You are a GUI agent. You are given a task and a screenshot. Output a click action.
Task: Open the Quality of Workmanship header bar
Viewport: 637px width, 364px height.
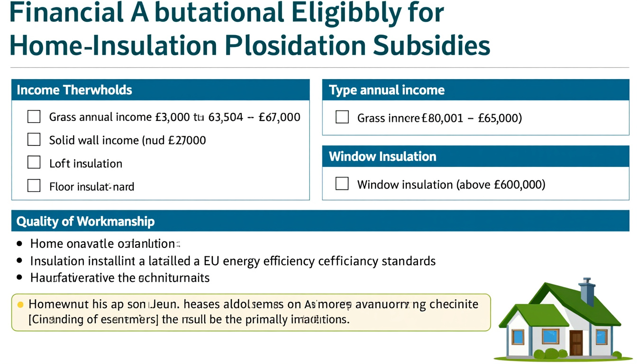click(x=320, y=221)
